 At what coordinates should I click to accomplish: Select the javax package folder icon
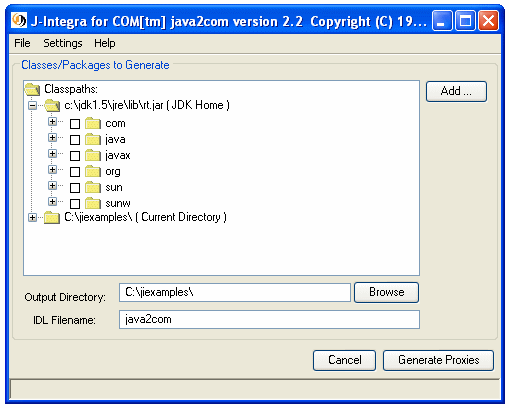pos(93,155)
